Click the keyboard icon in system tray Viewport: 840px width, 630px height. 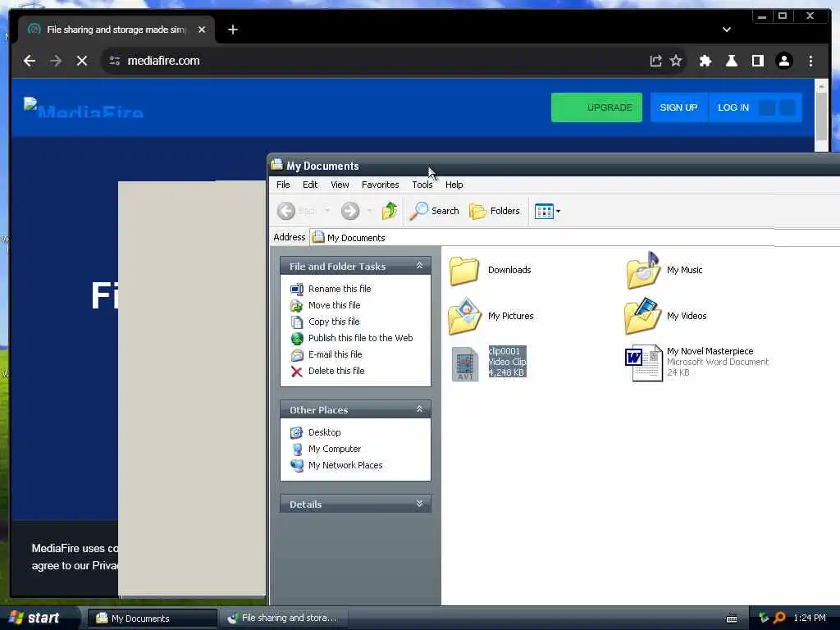click(732, 619)
